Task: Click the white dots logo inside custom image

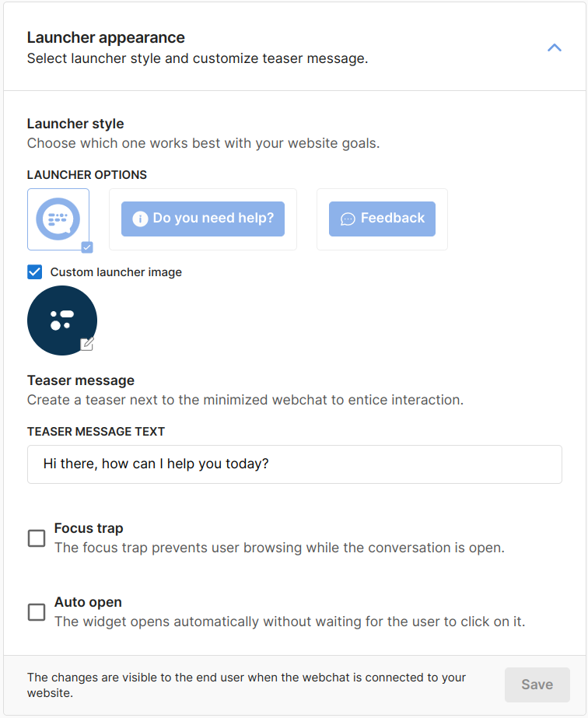Action: click(x=61, y=320)
